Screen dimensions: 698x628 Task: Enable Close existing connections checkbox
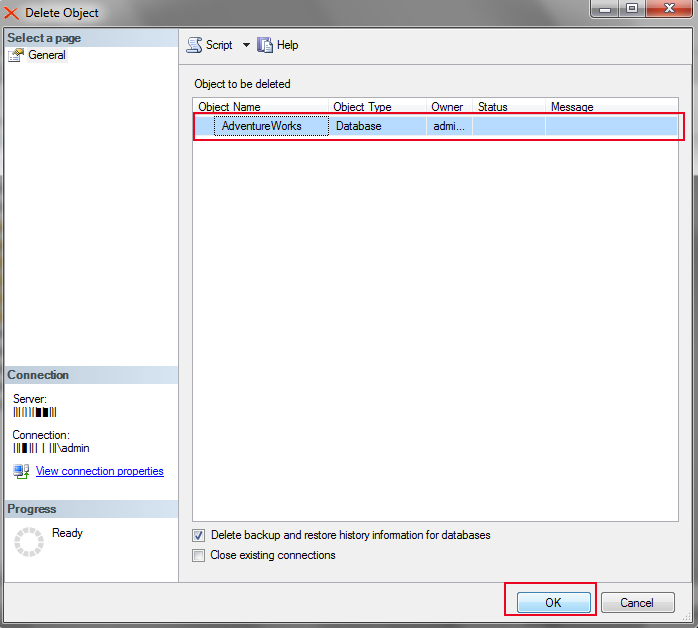pyautogui.click(x=198, y=555)
